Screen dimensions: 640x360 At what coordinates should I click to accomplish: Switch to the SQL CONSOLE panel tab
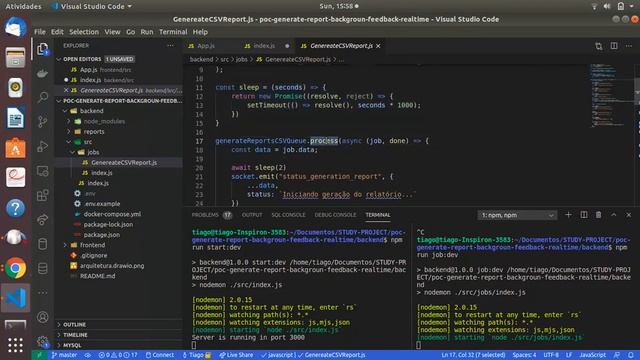coord(288,215)
